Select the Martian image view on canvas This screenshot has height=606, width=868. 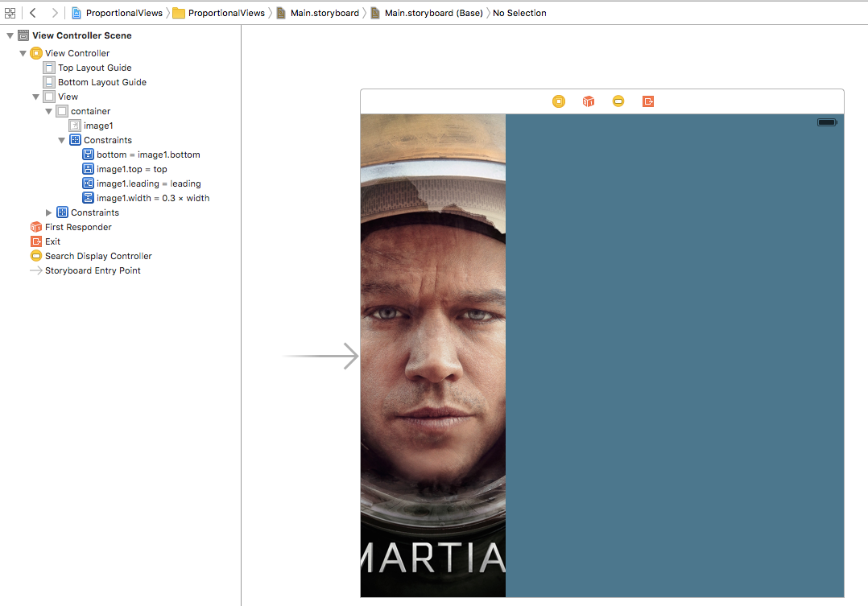click(x=433, y=355)
